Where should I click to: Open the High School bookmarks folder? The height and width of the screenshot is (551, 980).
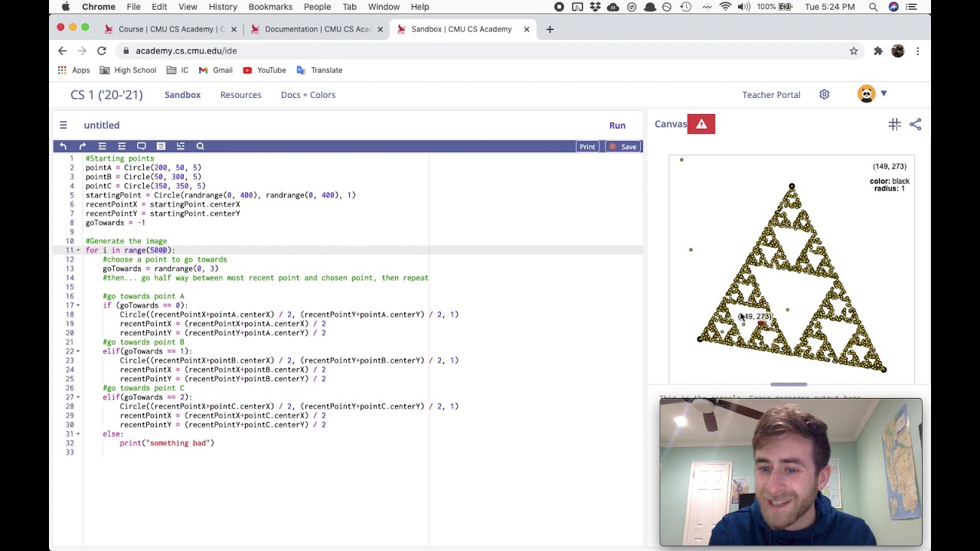click(128, 70)
